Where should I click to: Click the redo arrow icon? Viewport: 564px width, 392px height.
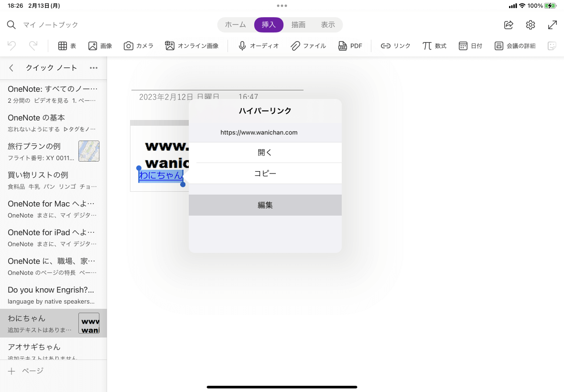tap(33, 46)
